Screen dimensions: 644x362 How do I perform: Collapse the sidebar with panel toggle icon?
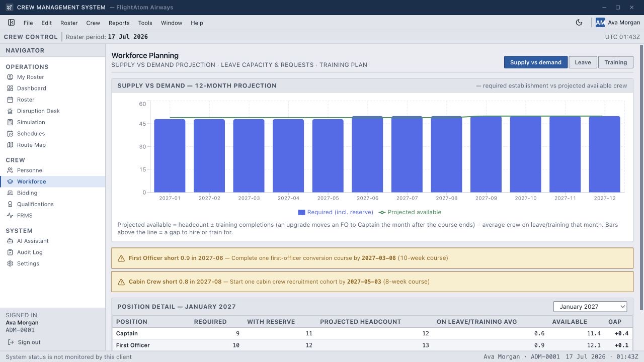12,23
